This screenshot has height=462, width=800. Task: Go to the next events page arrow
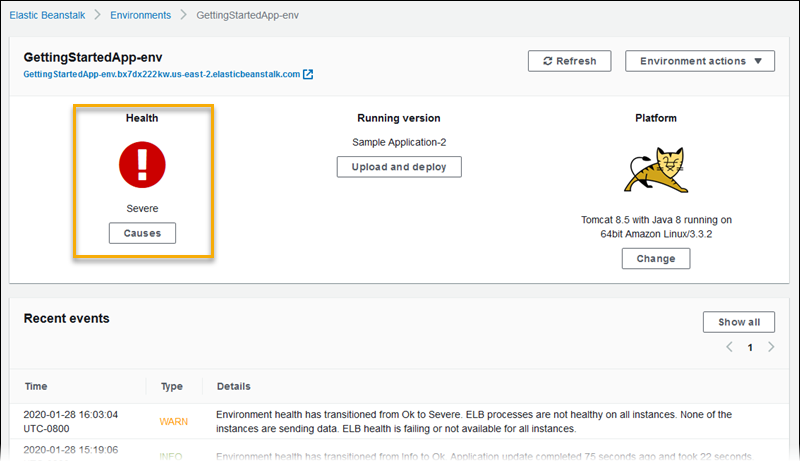tap(770, 347)
